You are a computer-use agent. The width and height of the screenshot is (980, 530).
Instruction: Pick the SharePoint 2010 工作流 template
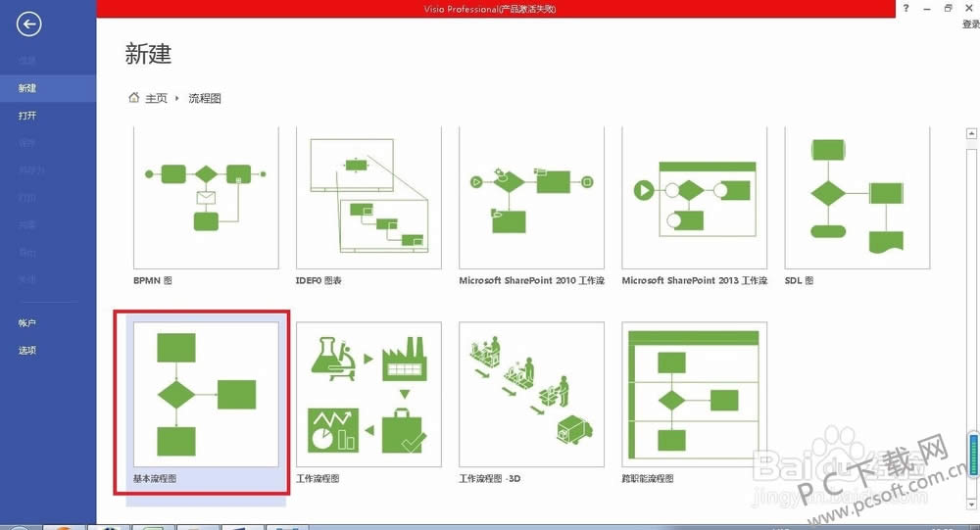(531, 198)
